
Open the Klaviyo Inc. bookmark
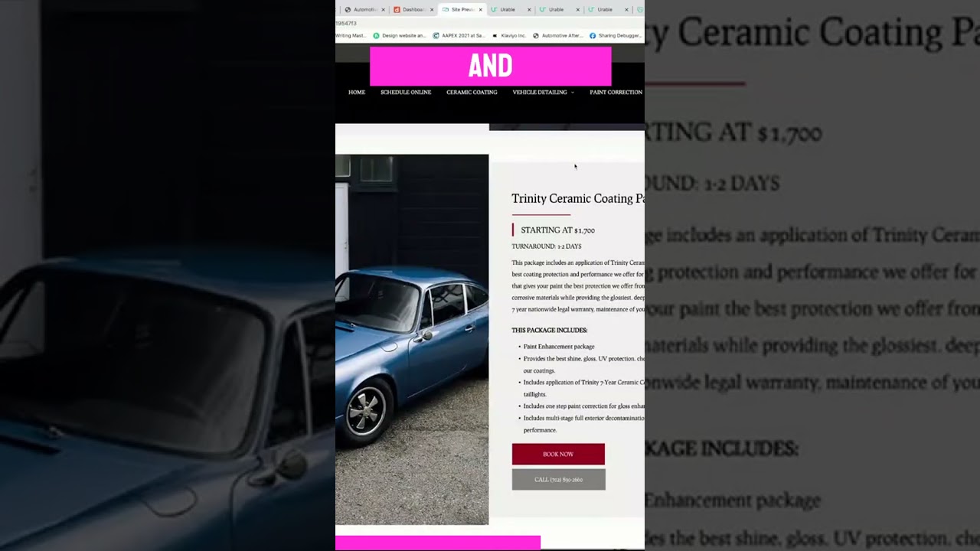point(508,35)
